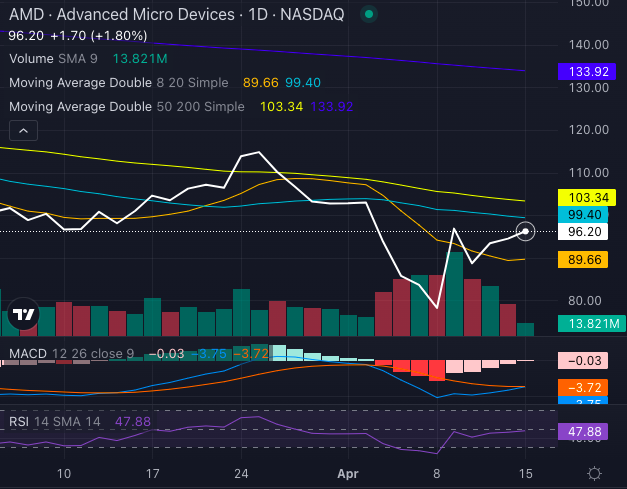Click the green market status dot
The width and height of the screenshot is (627, 489).
tap(369, 14)
